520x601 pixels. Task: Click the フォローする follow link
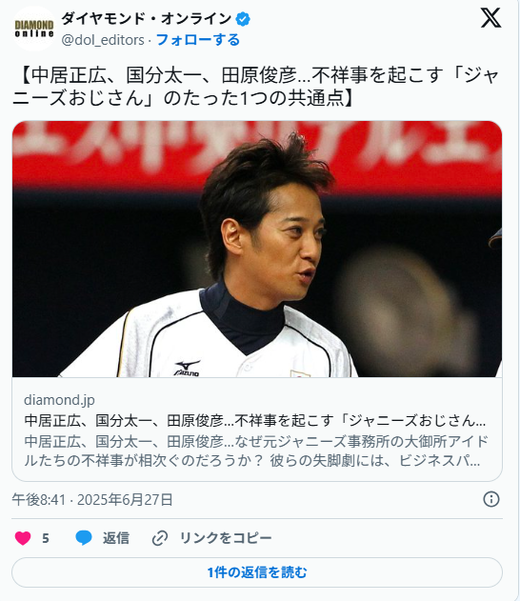[x=198, y=40]
